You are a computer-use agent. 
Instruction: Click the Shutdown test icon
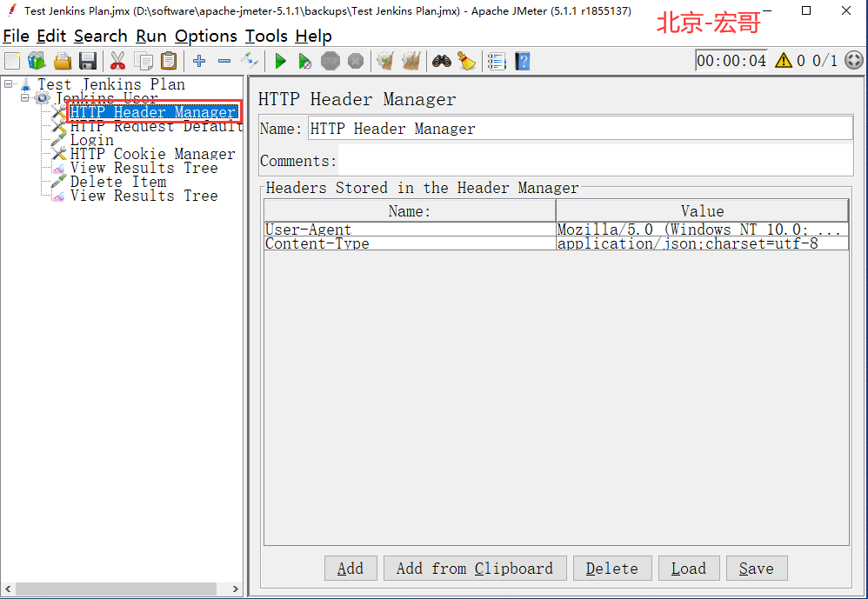point(356,61)
